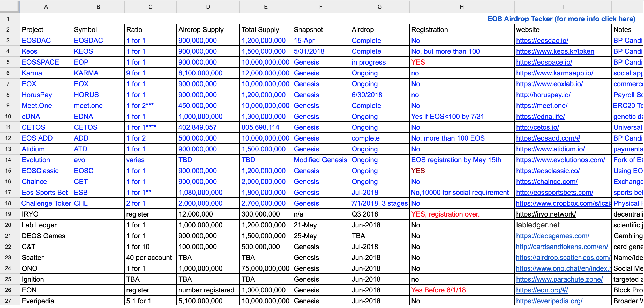Click the meet.one symbol cell
Image resolution: width=644 pixels, height=308 pixels.
coord(98,106)
